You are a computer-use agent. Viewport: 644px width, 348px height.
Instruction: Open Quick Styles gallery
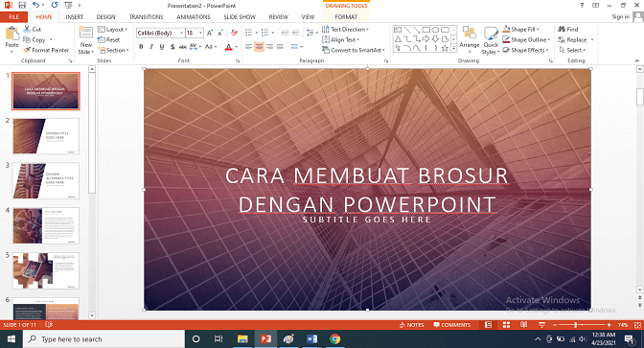click(491, 40)
